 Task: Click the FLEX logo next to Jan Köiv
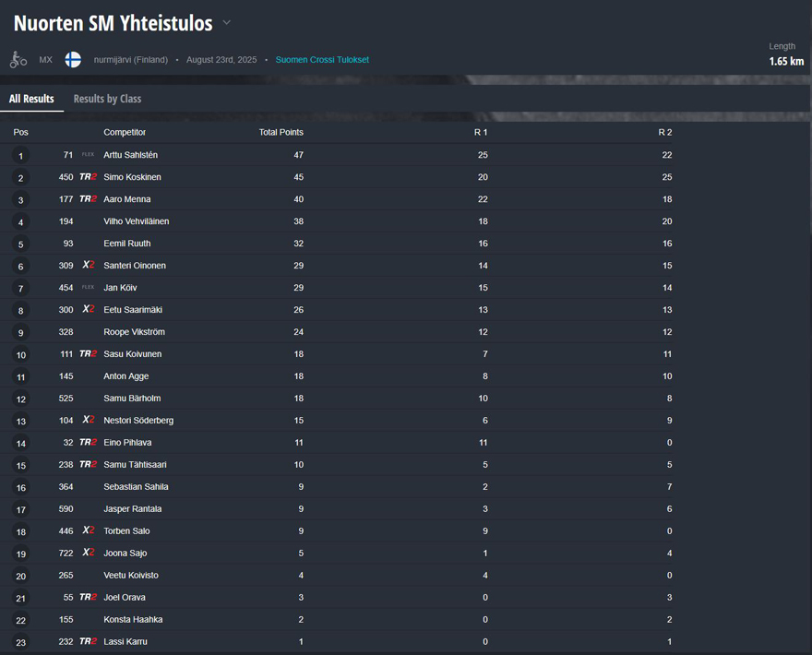[x=88, y=287]
